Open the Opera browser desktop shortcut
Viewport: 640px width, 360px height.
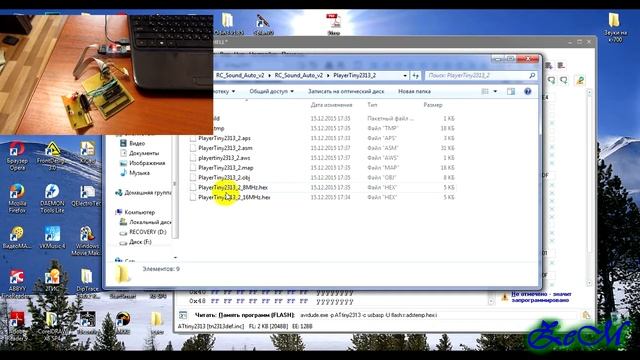(x=17, y=156)
